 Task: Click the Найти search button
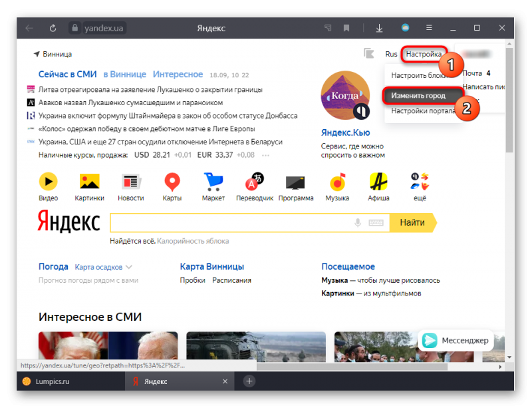[x=412, y=222]
